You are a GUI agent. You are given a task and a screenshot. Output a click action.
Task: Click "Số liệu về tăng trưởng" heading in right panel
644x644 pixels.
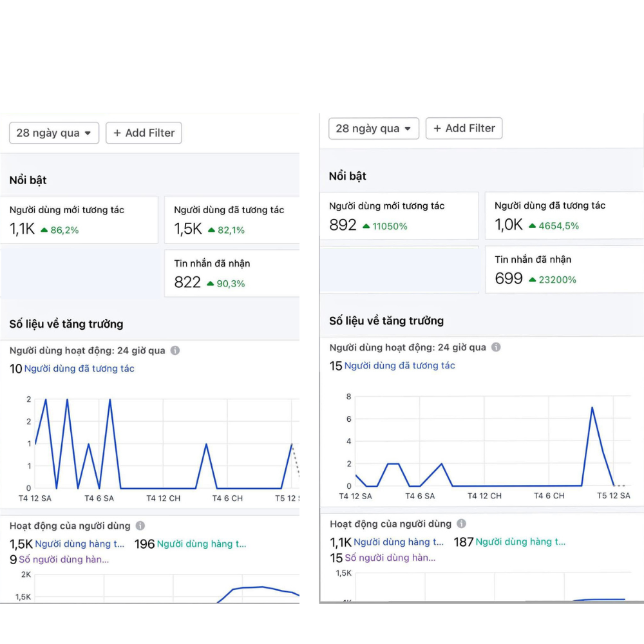point(386,321)
